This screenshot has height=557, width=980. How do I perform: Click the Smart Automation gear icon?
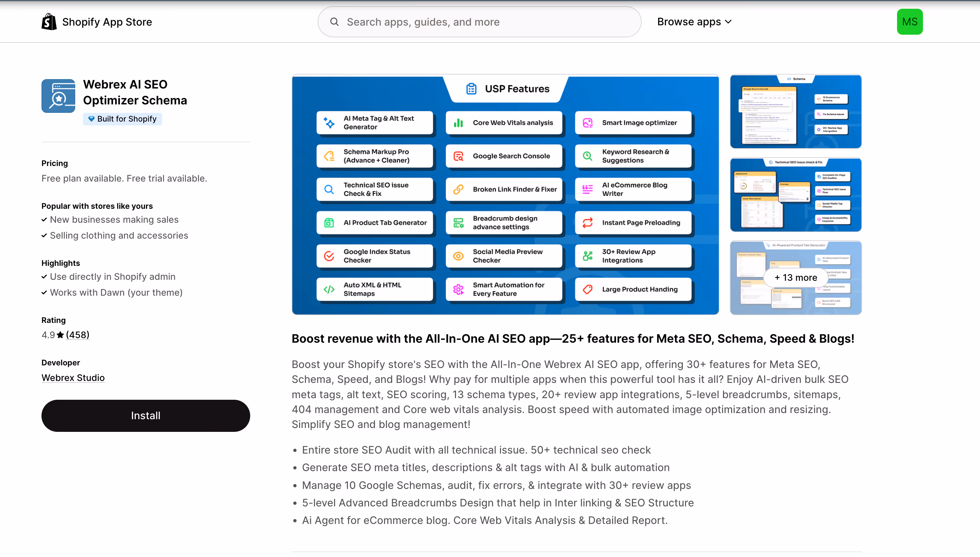459,289
